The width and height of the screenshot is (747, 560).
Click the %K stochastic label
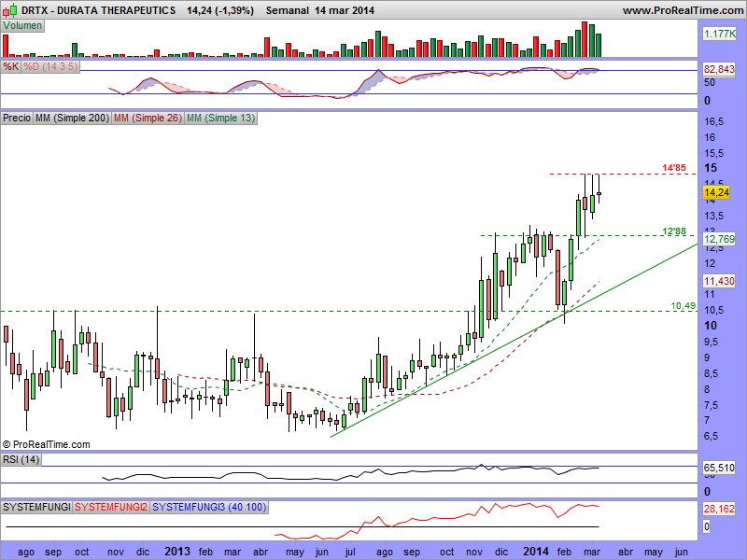click(10, 66)
